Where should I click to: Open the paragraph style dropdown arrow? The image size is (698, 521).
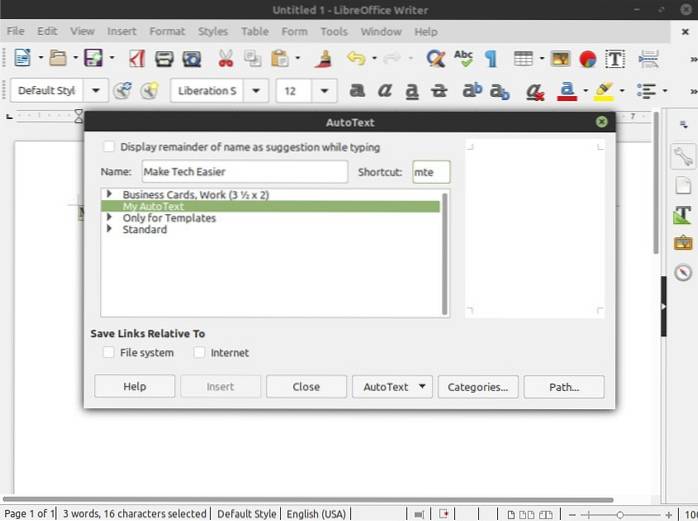click(x=96, y=90)
